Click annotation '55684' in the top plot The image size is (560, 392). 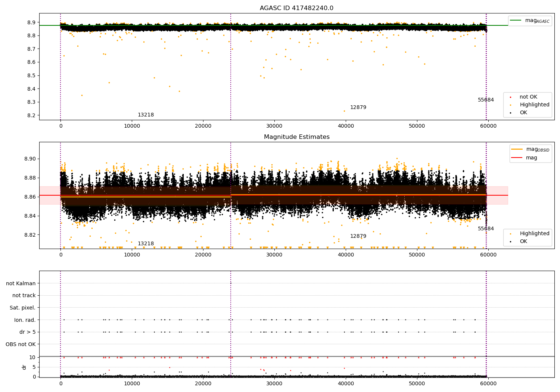click(486, 100)
